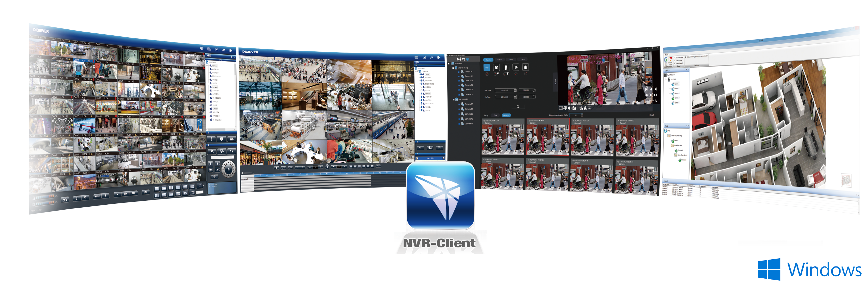Select the shirt clothing filter icon
The width and height of the screenshot is (868, 285).
496,68
